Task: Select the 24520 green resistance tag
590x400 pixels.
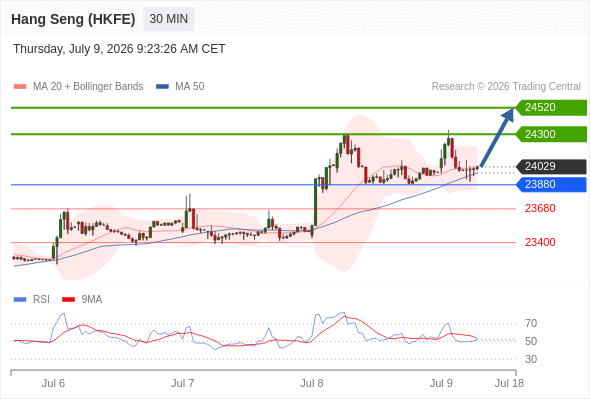Action: pos(551,108)
